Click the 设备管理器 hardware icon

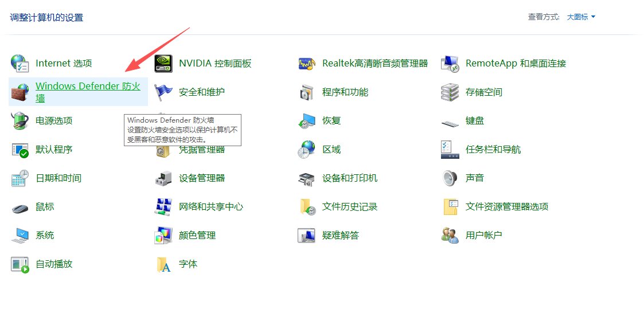tap(163, 178)
